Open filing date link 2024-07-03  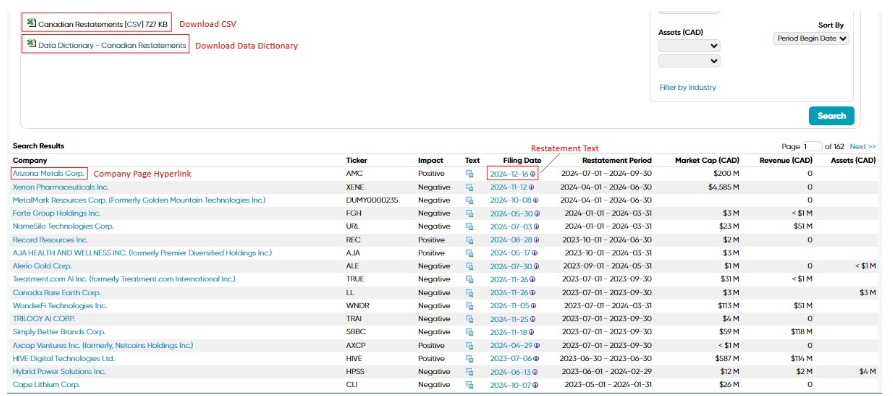point(511,226)
